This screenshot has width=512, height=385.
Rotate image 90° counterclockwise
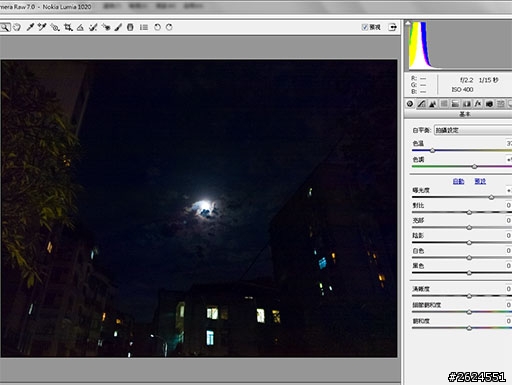tap(157, 27)
